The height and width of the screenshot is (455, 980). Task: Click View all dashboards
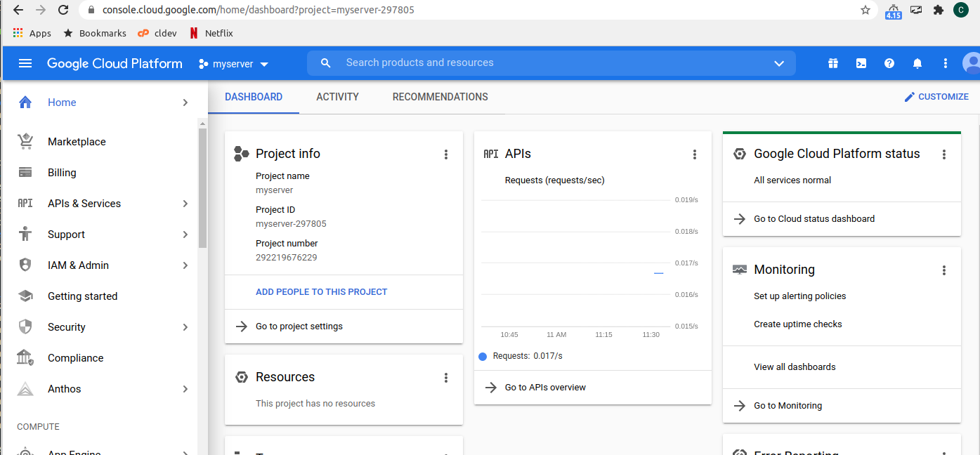tap(795, 367)
